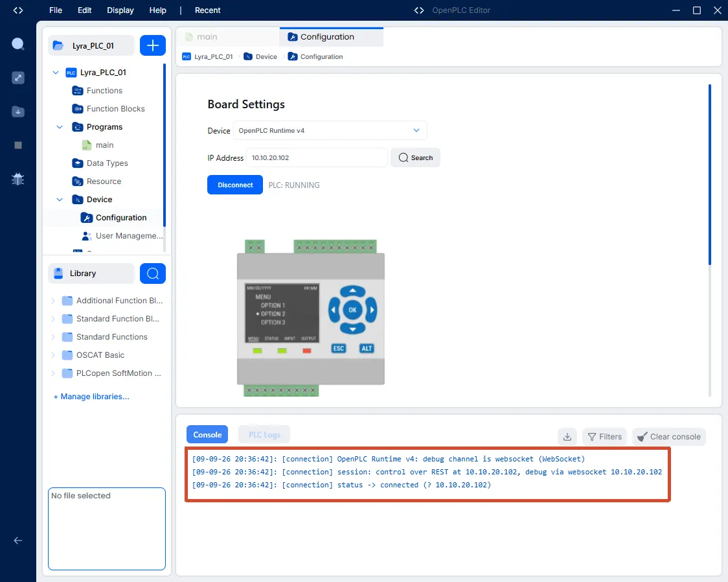Click the debugger bug icon in sidebar
The width and height of the screenshot is (728, 582).
coord(17,179)
